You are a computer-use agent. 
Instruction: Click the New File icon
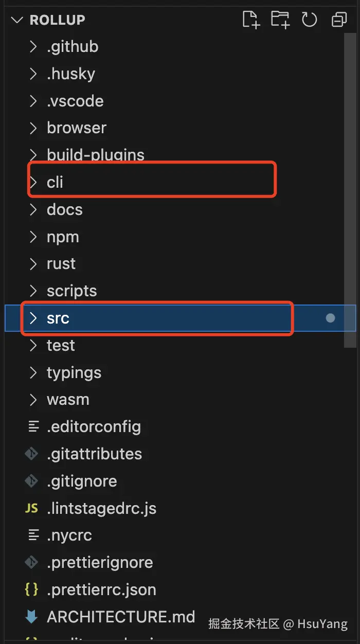click(250, 20)
